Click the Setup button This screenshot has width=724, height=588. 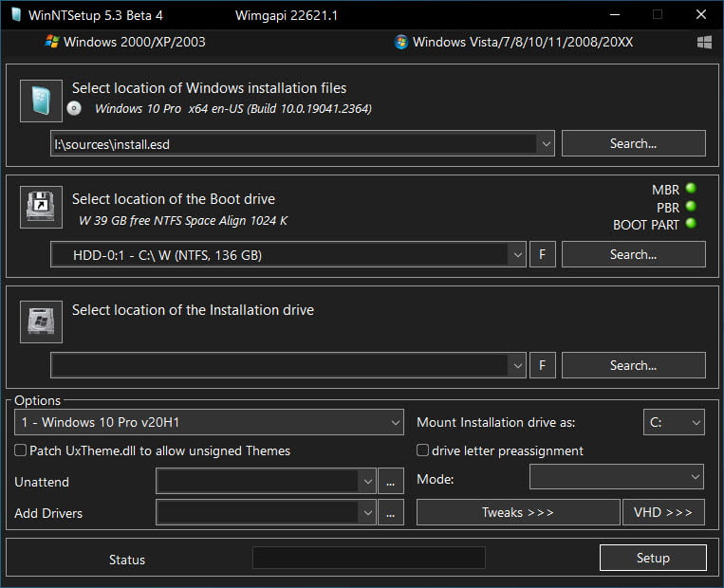click(x=653, y=558)
